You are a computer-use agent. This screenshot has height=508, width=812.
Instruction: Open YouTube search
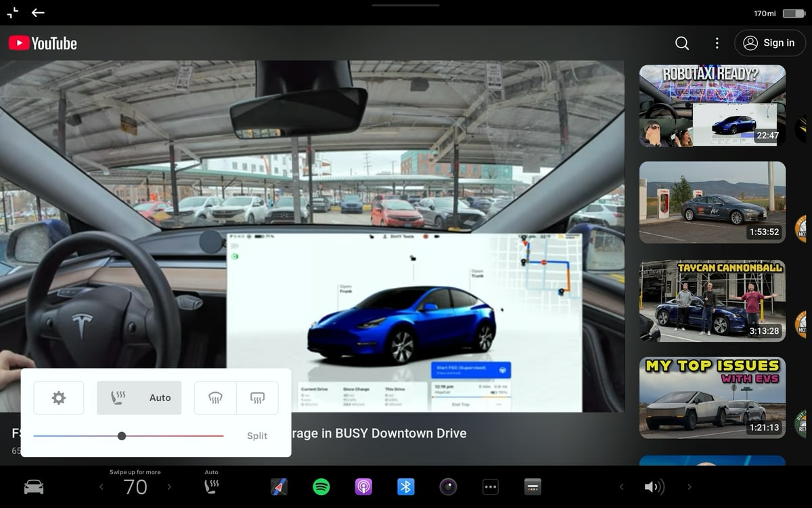pyautogui.click(x=681, y=43)
